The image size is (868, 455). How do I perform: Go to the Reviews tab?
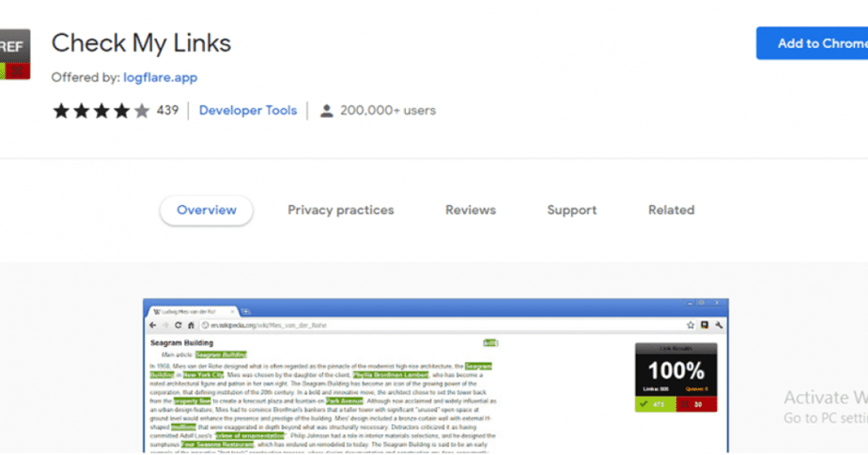(x=471, y=211)
